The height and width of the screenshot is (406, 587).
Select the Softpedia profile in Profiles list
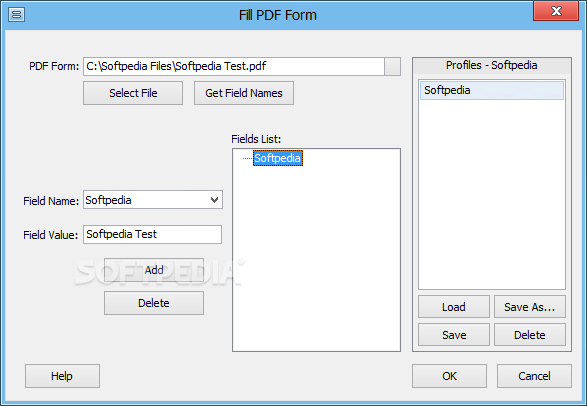click(x=492, y=91)
